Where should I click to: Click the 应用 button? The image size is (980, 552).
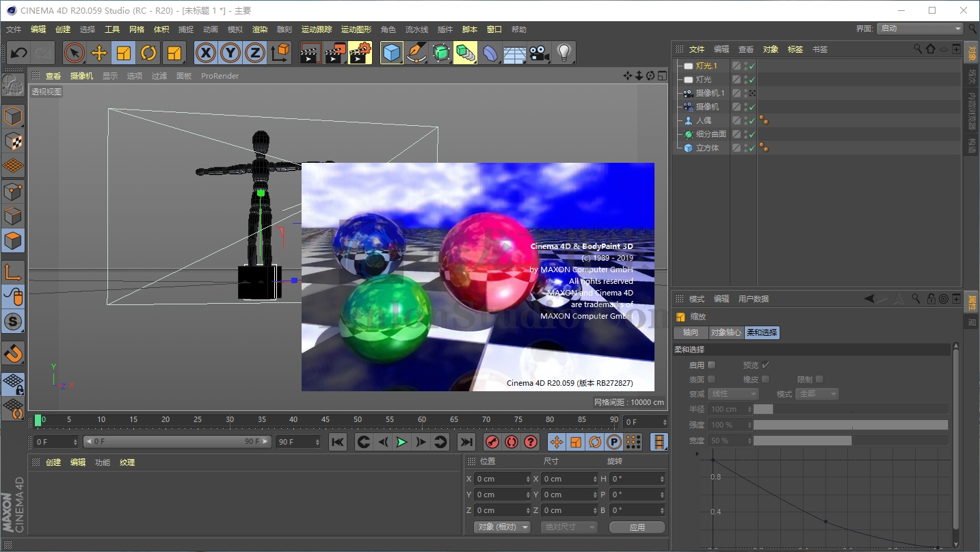[637, 527]
